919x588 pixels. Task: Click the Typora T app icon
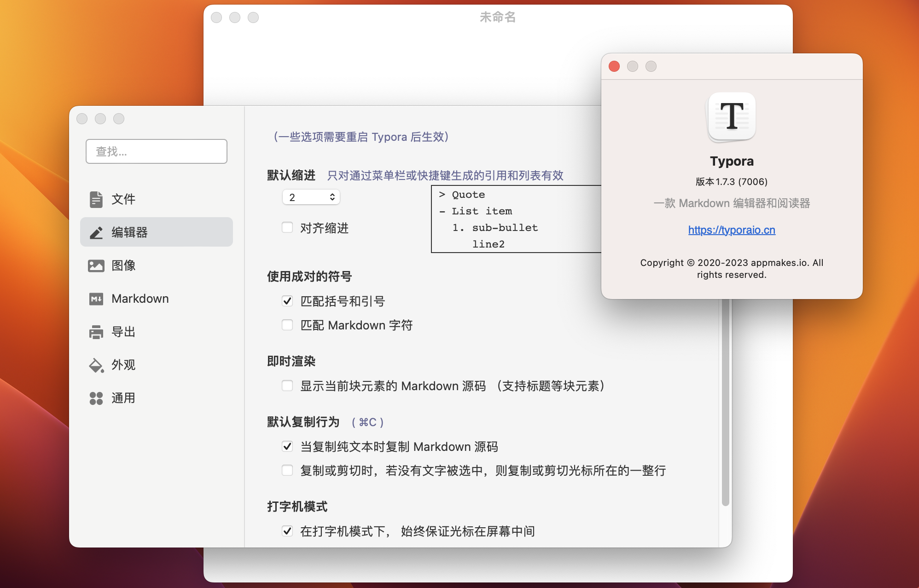732,116
